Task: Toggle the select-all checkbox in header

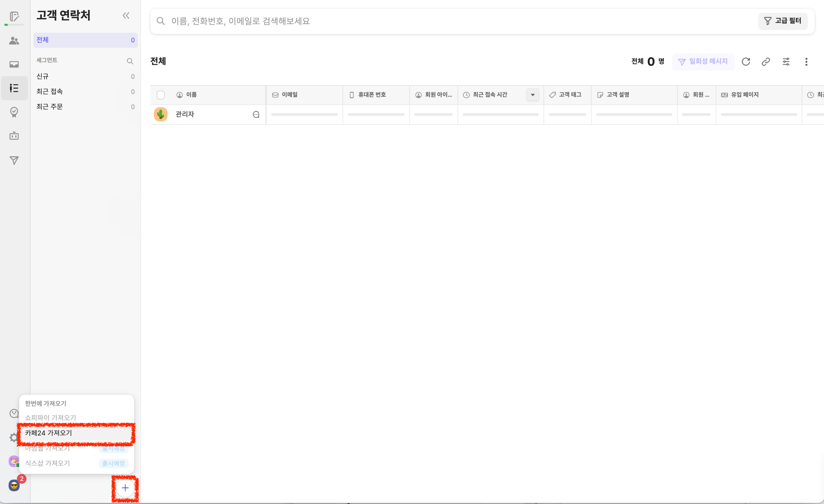Action: click(x=161, y=95)
